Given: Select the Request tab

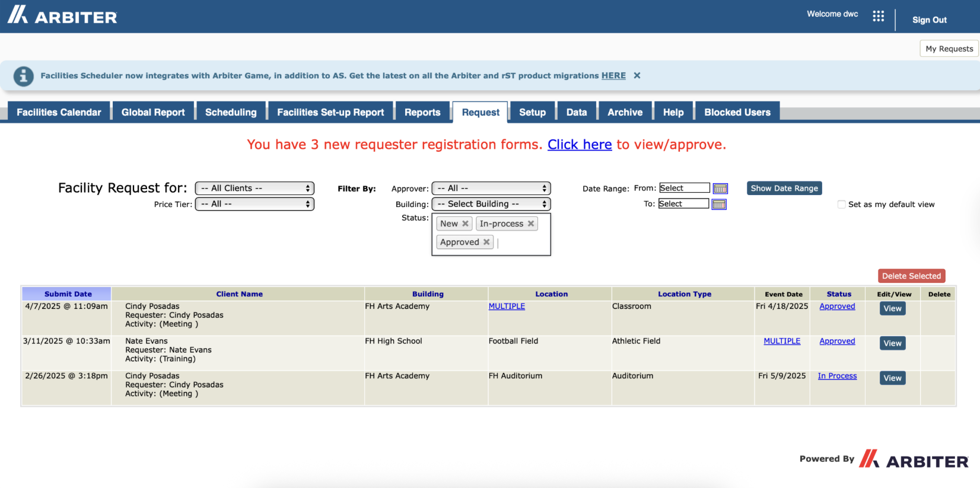Looking at the screenshot, I should 481,112.
